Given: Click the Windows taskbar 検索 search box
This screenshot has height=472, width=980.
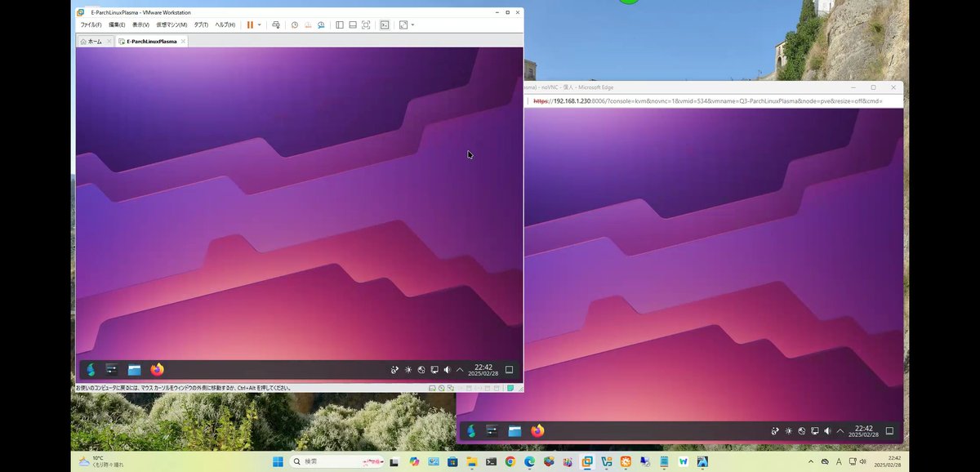Looking at the screenshot, I should (x=337, y=461).
